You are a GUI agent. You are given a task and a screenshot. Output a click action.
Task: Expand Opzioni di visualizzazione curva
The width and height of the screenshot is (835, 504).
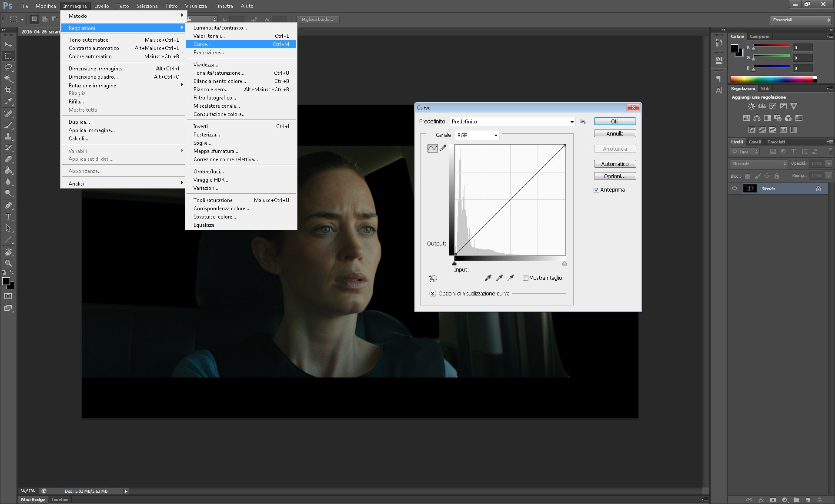433,294
